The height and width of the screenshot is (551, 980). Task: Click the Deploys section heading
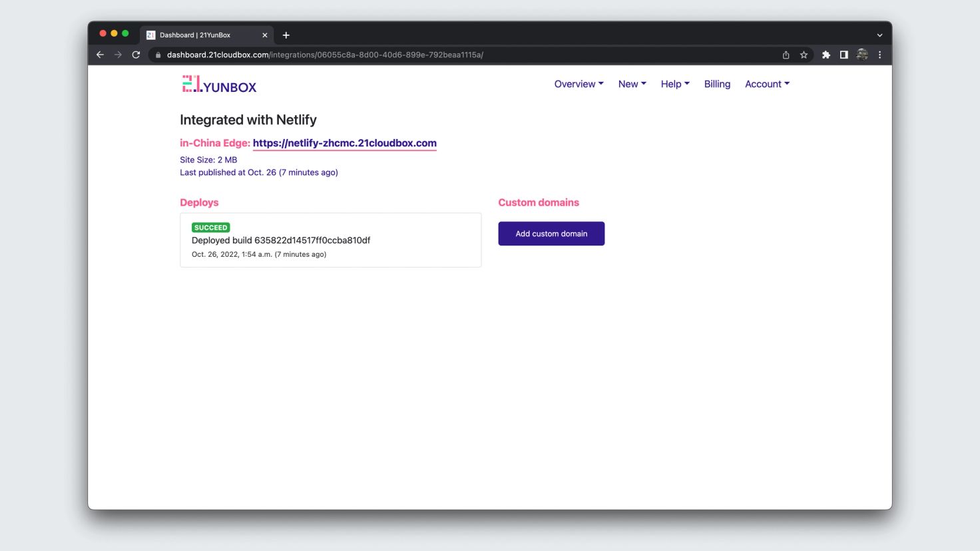tap(199, 202)
